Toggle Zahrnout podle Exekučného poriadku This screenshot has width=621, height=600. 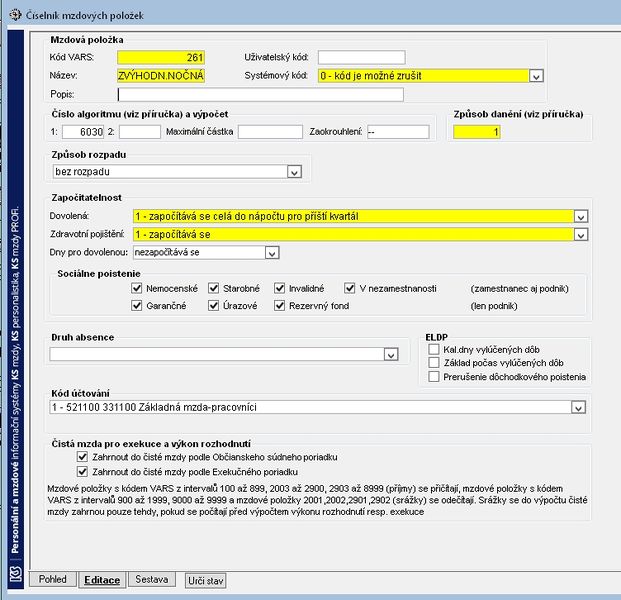coord(82,471)
